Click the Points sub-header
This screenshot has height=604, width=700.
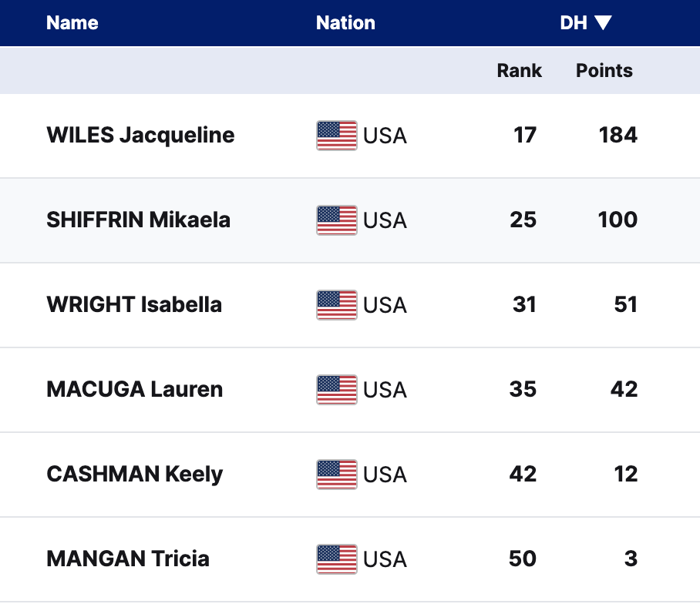[604, 71]
